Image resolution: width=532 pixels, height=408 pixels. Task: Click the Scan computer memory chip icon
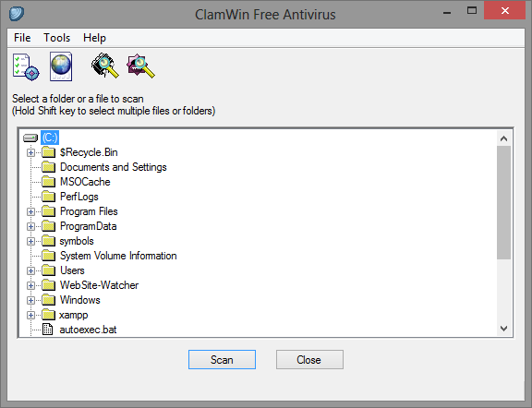click(x=105, y=66)
